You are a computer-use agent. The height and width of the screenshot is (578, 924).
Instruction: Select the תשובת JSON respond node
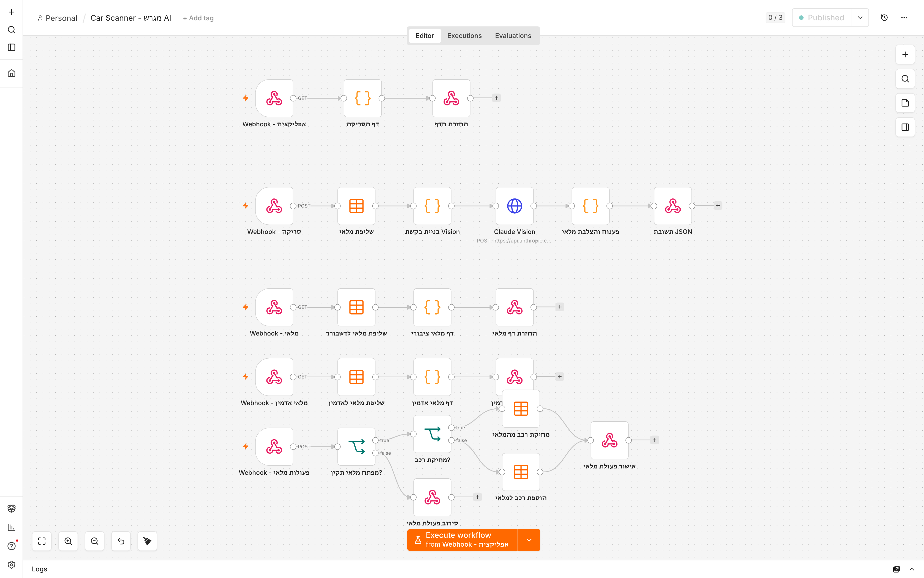pyautogui.click(x=673, y=206)
